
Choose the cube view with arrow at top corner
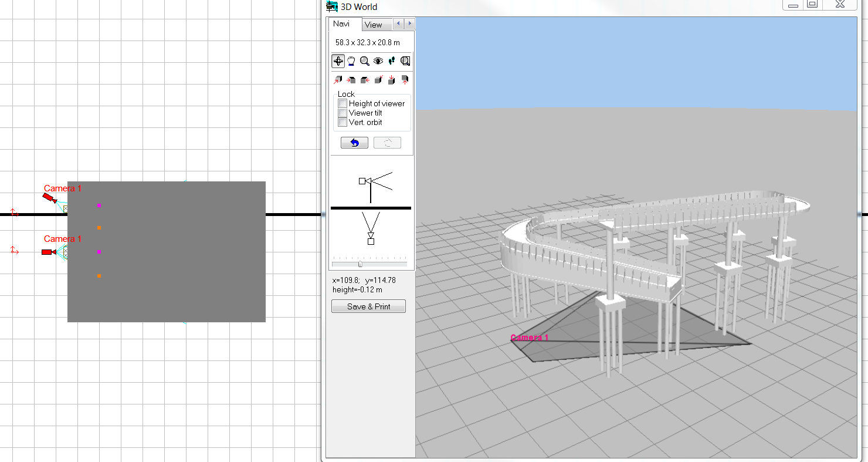[x=378, y=80]
